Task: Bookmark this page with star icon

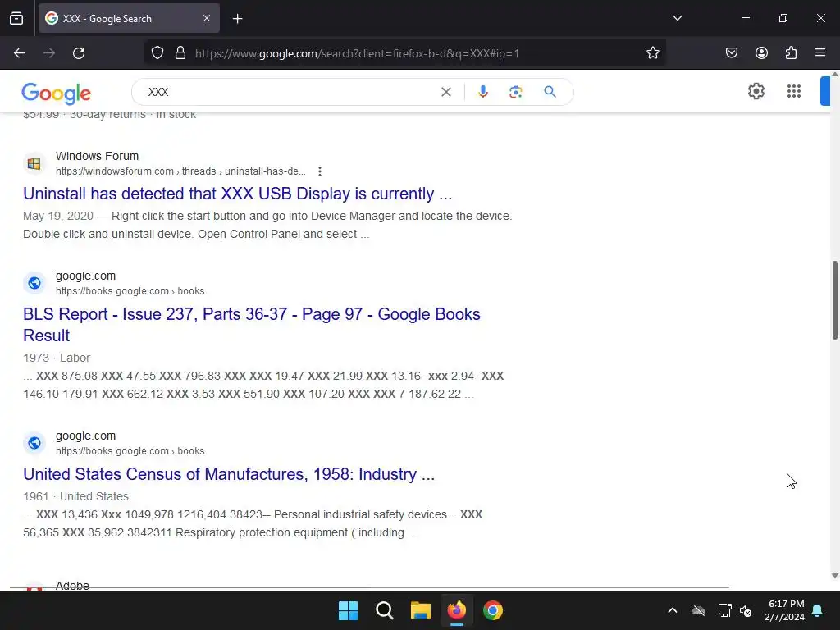Action: tap(652, 53)
